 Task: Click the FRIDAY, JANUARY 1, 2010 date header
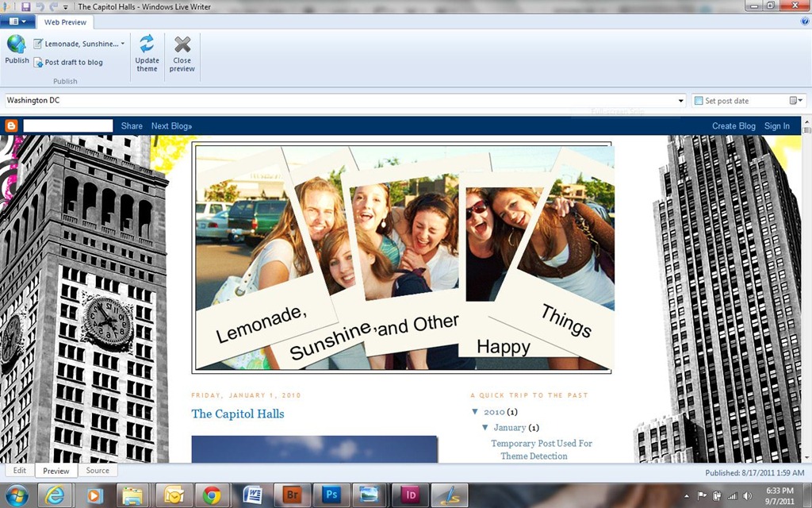[246, 395]
